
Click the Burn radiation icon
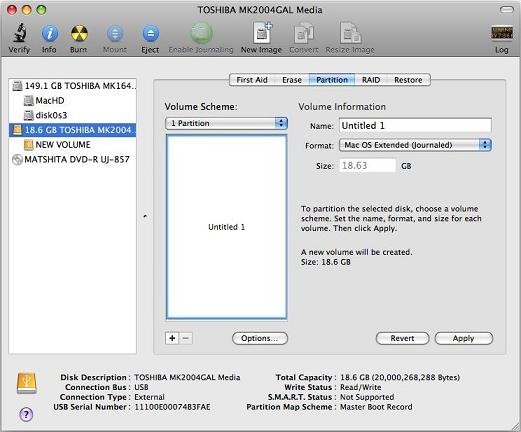79,33
